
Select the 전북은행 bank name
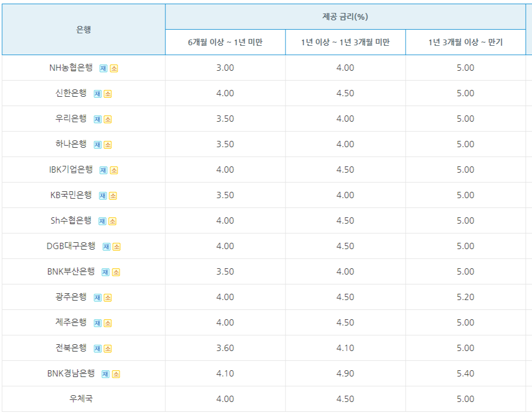(71, 347)
